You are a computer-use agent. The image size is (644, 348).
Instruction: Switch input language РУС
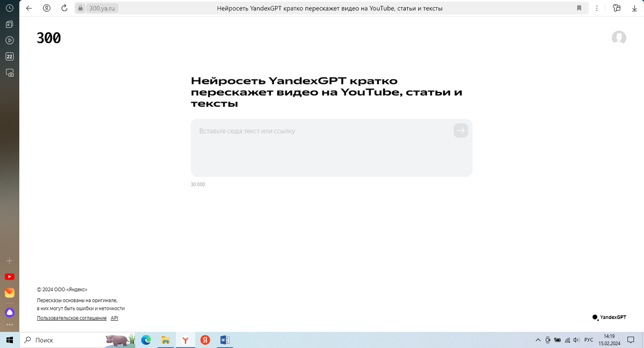click(589, 340)
